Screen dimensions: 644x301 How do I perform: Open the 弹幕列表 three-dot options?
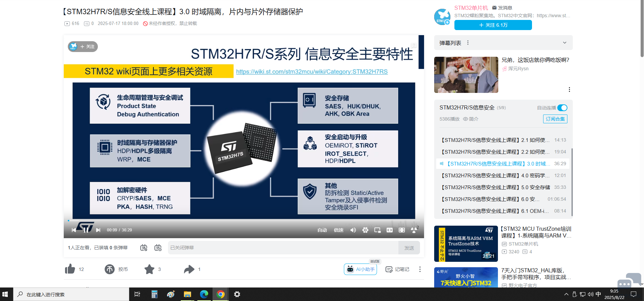coord(468,43)
